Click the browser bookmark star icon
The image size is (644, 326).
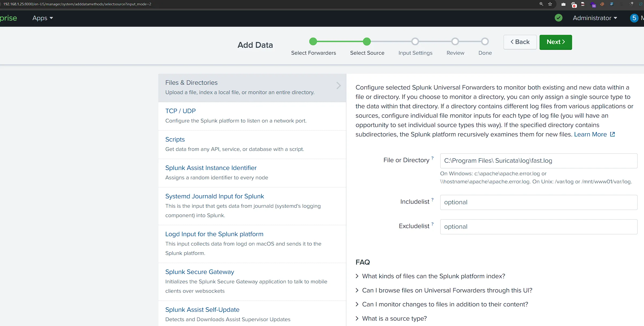click(550, 4)
